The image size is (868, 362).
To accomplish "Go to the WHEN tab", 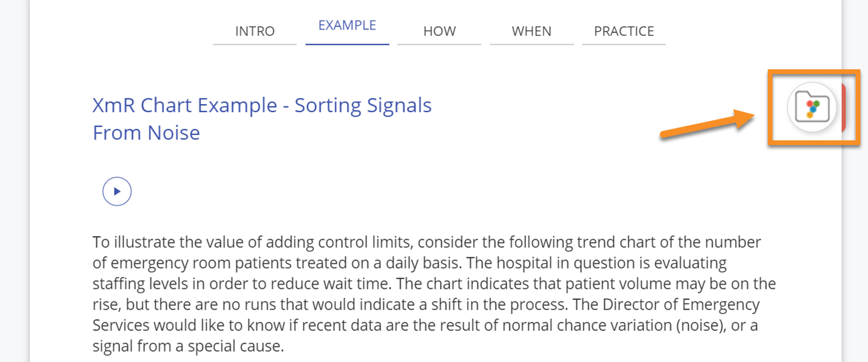I will [531, 31].
